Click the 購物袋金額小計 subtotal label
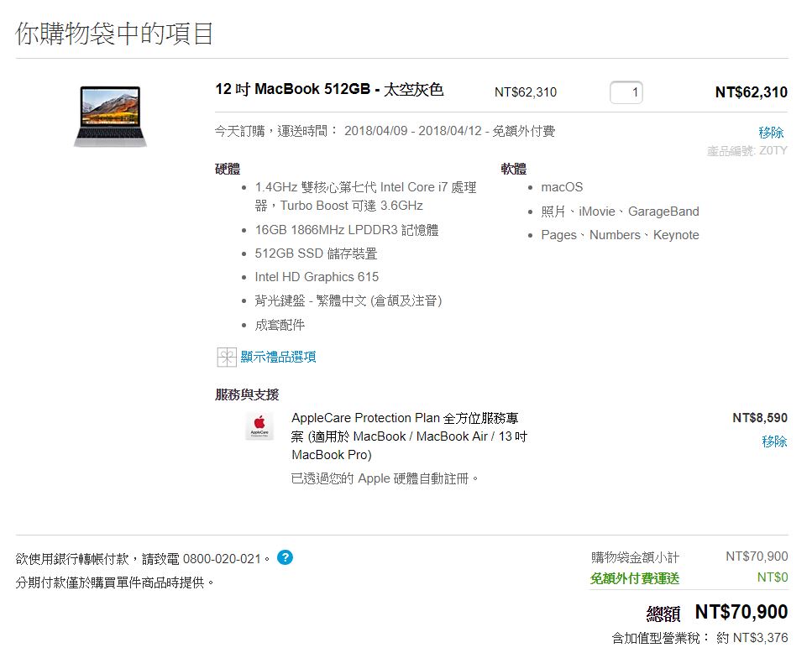 tap(635, 557)
